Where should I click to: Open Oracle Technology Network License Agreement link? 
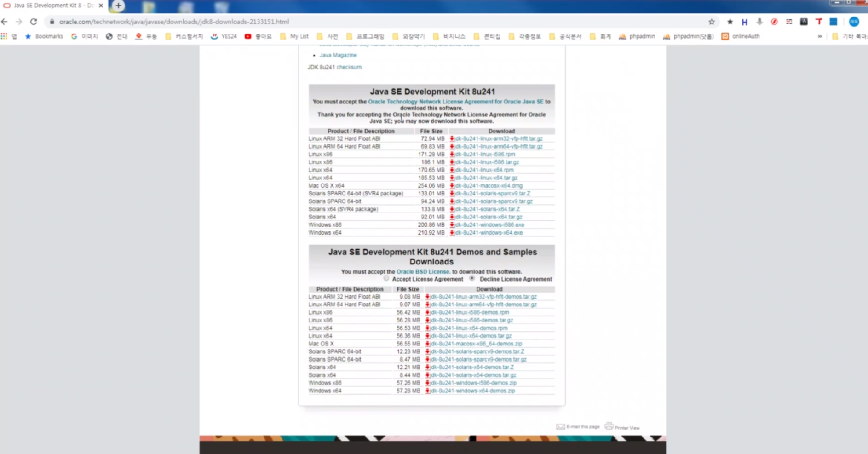(x=455, y=102)
